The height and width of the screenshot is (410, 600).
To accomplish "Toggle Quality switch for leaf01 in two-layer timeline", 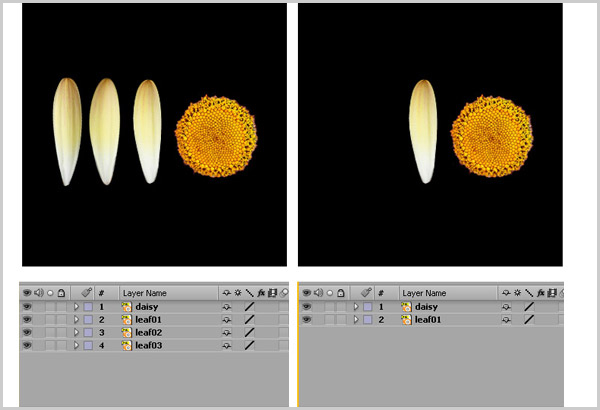I will [529, 319].
